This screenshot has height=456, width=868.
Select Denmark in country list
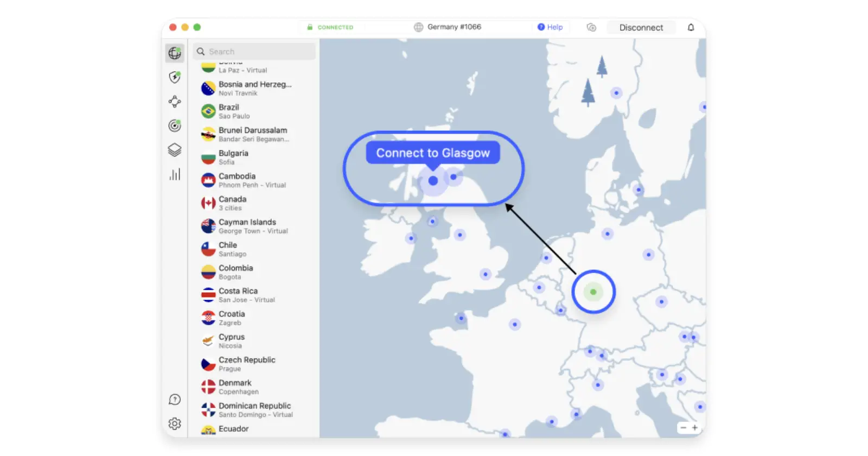[x=254, y=387]
